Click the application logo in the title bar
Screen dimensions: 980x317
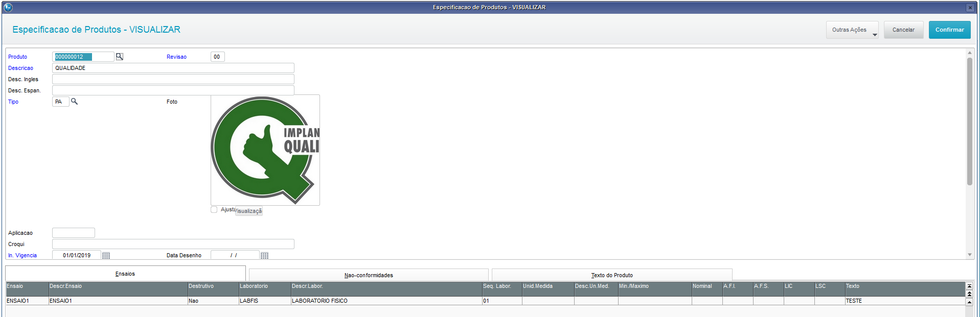click(x=8, y=7)
